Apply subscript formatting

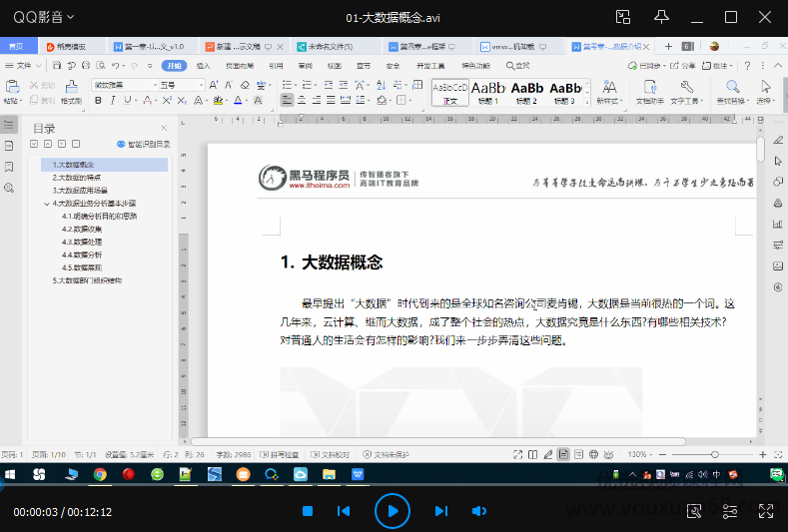[x=182, y=101]
